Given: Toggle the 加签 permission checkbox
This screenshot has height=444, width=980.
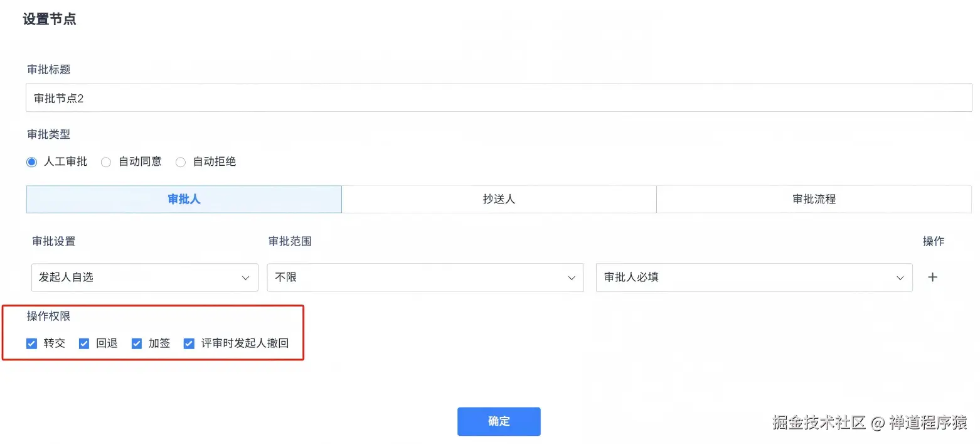Looking at the screenshot, I should [x=137, y=343].
